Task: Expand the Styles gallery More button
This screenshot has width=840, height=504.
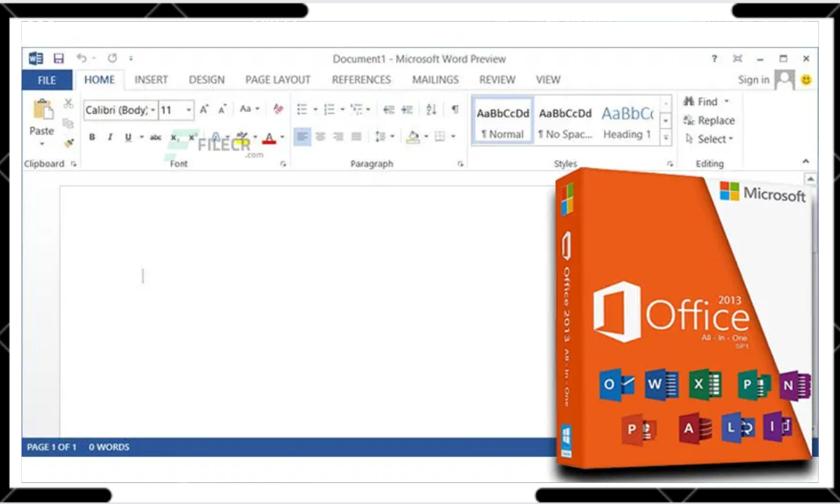Action: click(666, 139)
